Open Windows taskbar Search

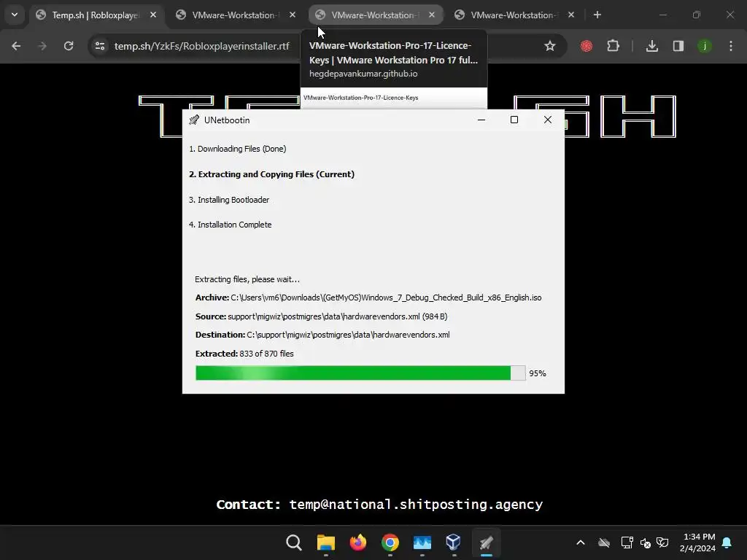pos(294,542)
